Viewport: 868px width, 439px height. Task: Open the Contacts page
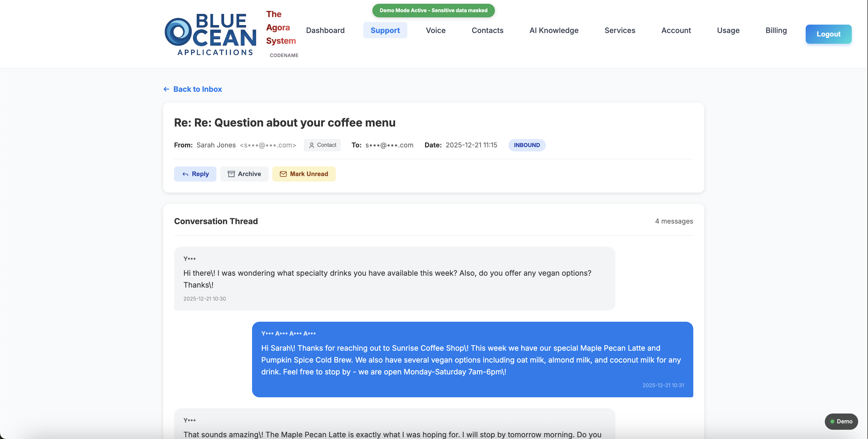488,30
